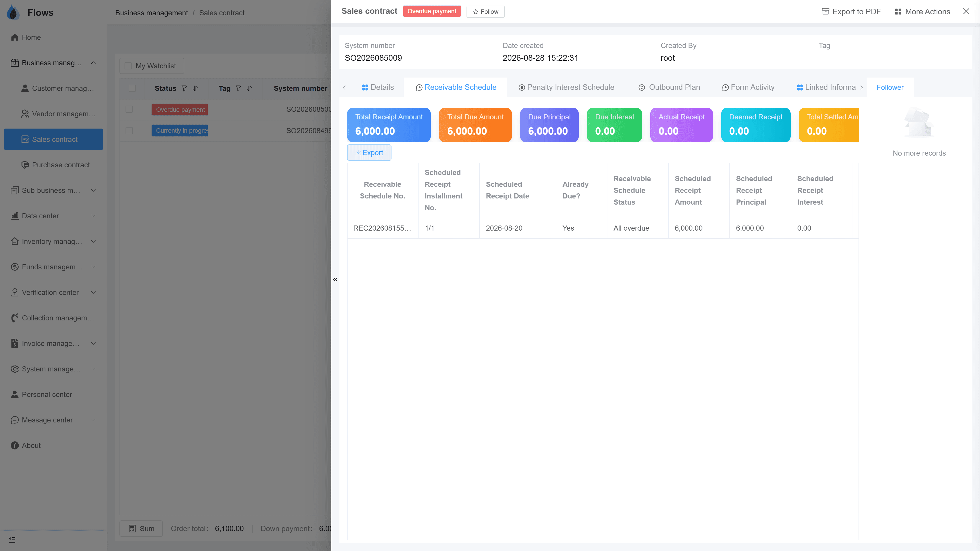The width and height of the screenshot is (980, 551).
Task: Open the Linked Information tab
Action: coord(826,87)
